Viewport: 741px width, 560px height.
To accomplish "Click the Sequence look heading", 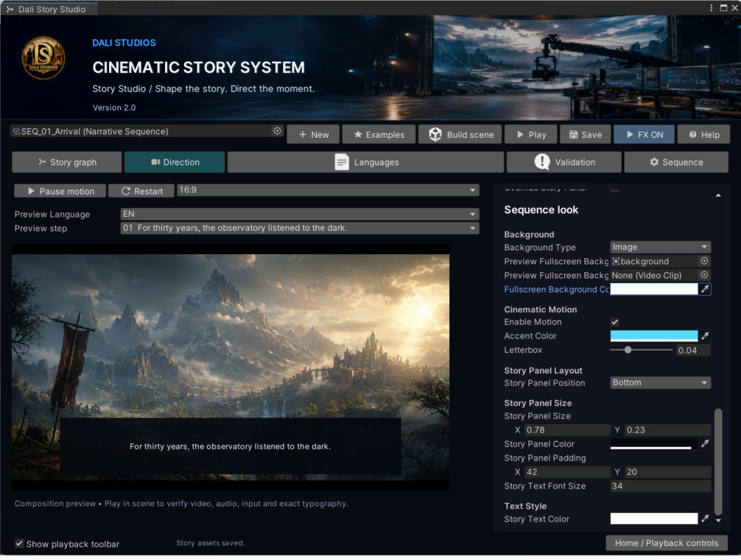I will tap(541, 210).
